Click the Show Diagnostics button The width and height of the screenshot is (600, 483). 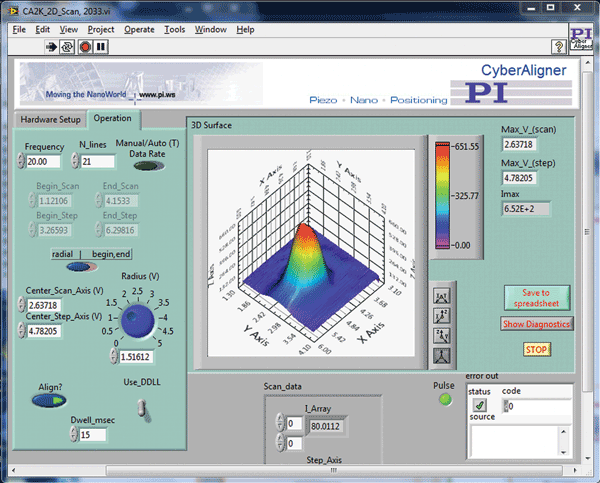coord(536,324)
